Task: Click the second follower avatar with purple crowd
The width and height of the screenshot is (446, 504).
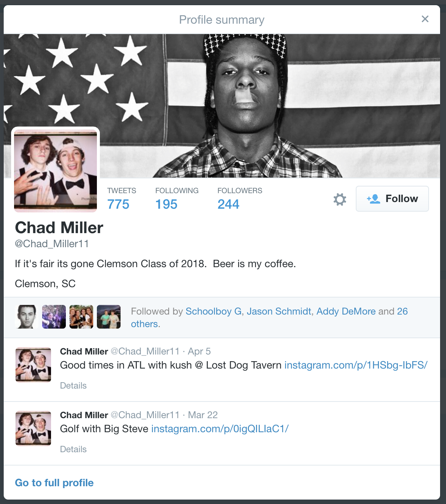Action: pos(54,317)
